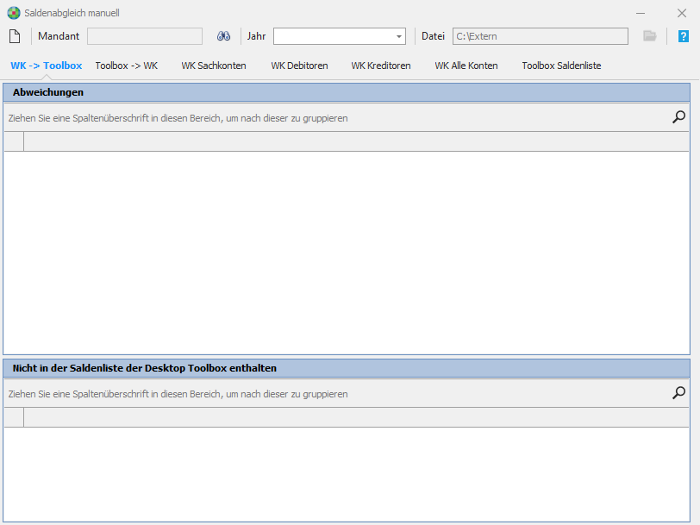Focus the Mandant input field

(x=145, y=36)
